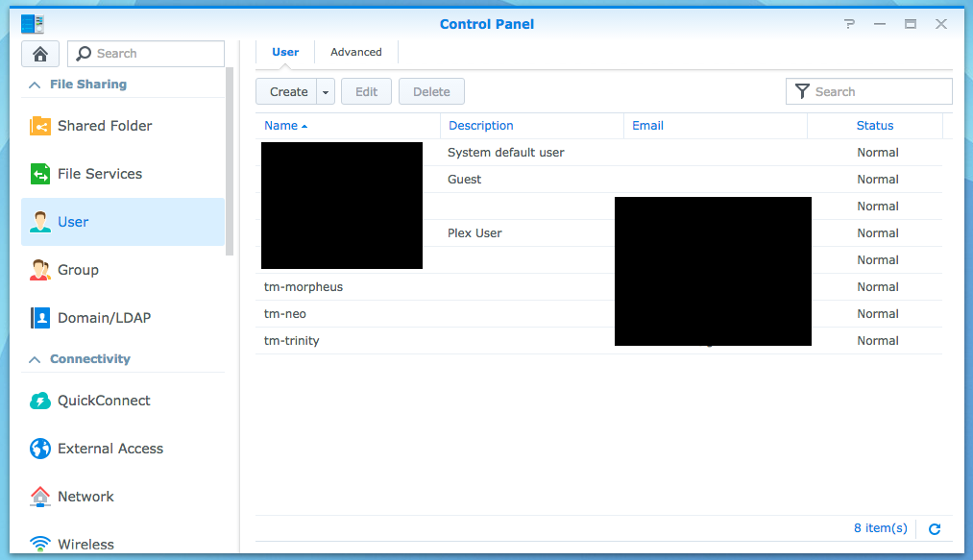973x560 pixels.
Task: Open the Group settings
Action: (x=78, y=270)
